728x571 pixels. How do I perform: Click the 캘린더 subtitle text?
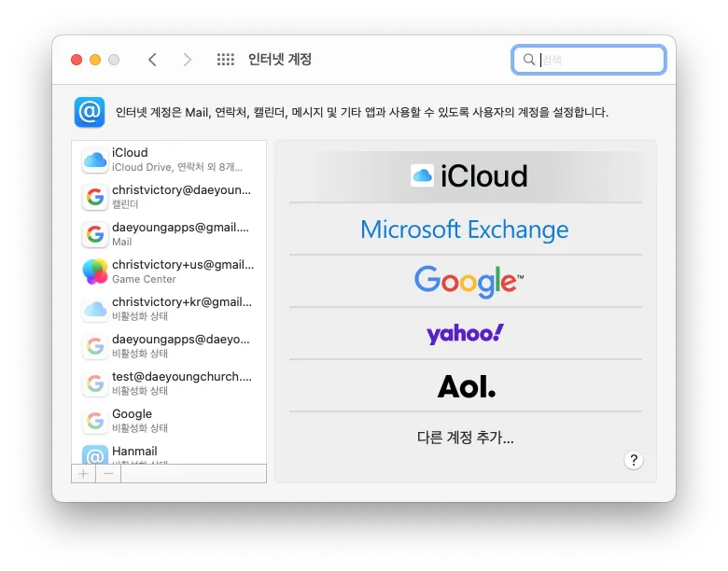coord(125,204)
